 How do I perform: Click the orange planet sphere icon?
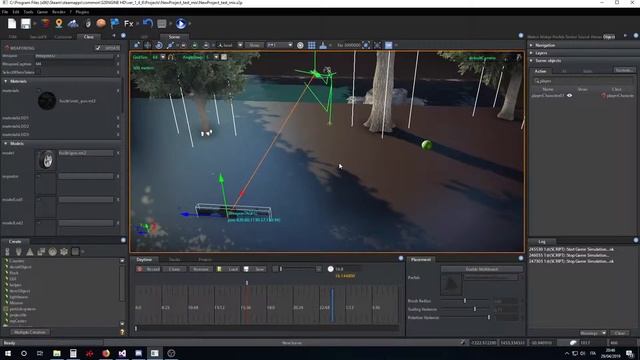[x=101, y=23]
